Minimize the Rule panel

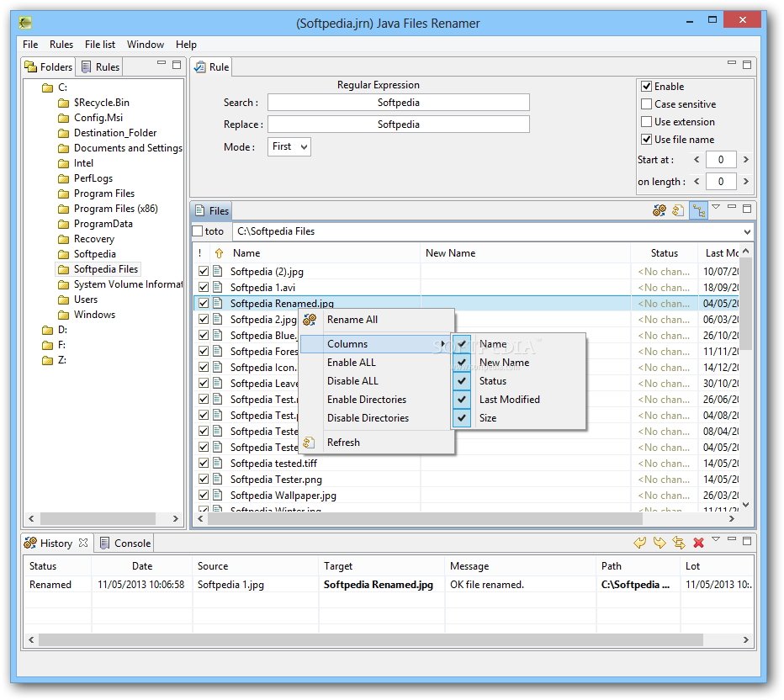(732, 62)
